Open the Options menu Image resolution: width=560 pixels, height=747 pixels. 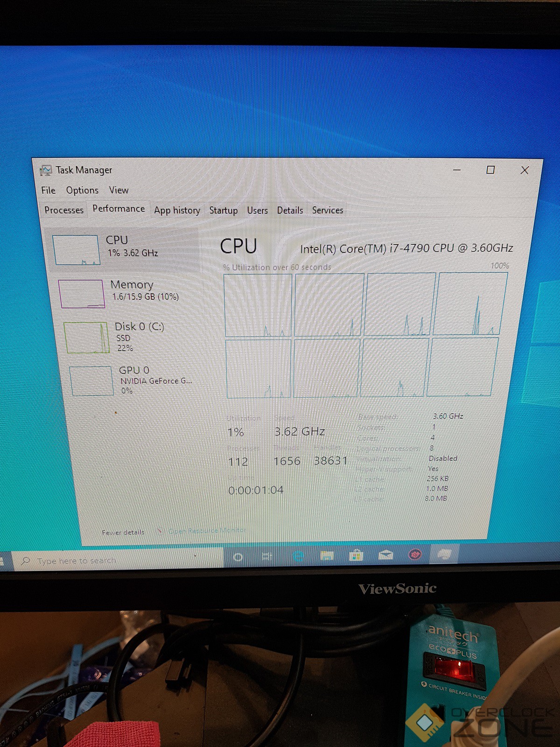82,190
